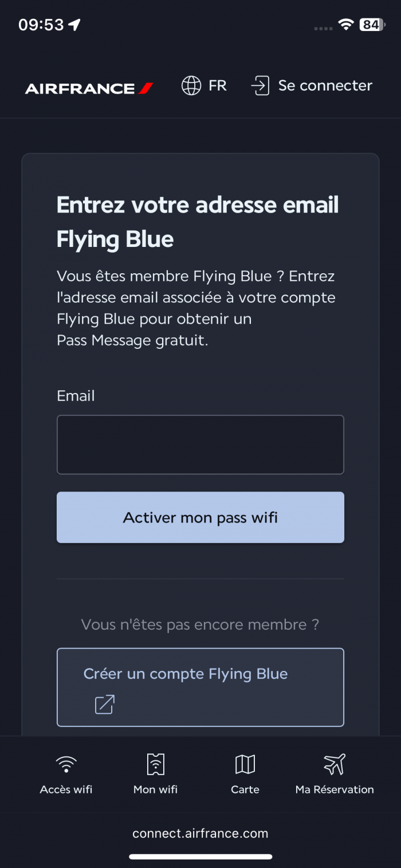Image resolution: width=401 pixels, height=868 pixels.
Task: Click Créer un compte Flying Blue
Action: [186, 674]
